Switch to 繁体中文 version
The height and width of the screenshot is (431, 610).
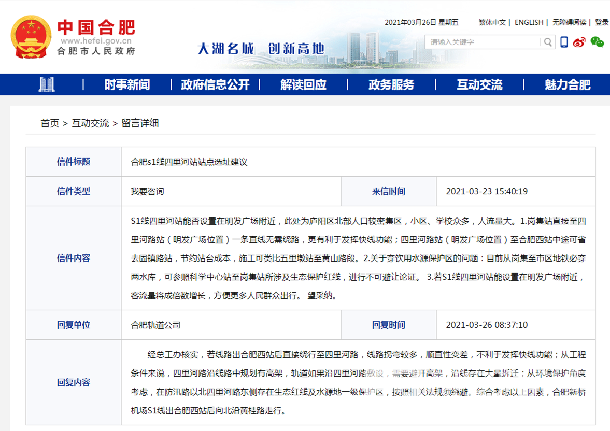(492, 22)
